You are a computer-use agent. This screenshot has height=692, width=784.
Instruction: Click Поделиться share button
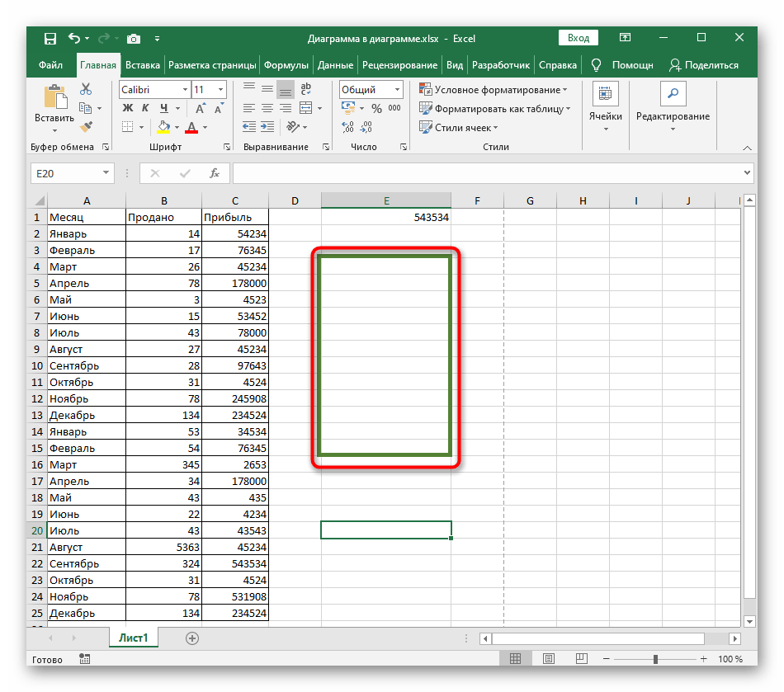703,65
